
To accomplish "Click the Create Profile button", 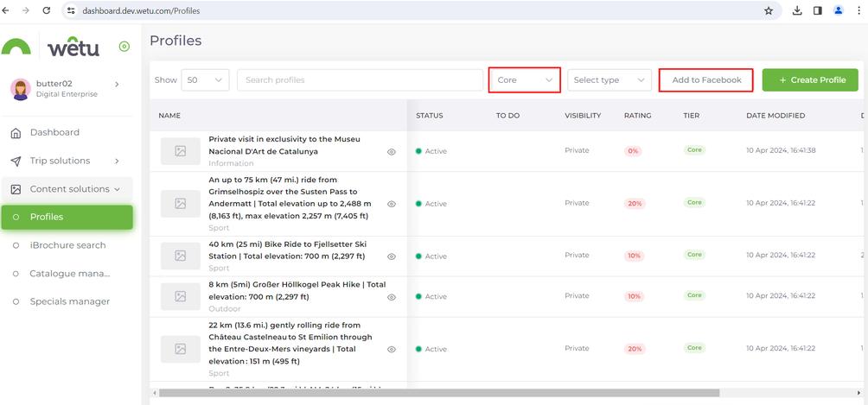I will 810,80.
